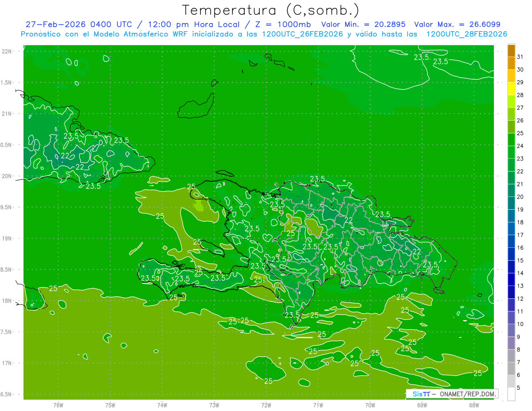Click the yellow swatch between 28 and 29
Screen dimensions: 532x411
click(511, 88)
